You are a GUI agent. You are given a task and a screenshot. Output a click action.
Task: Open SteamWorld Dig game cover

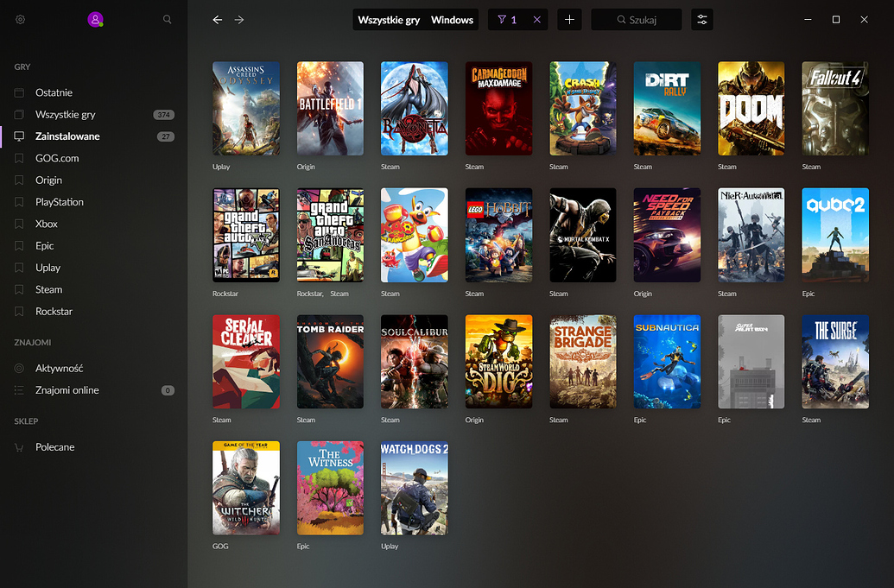click(499, 362)
